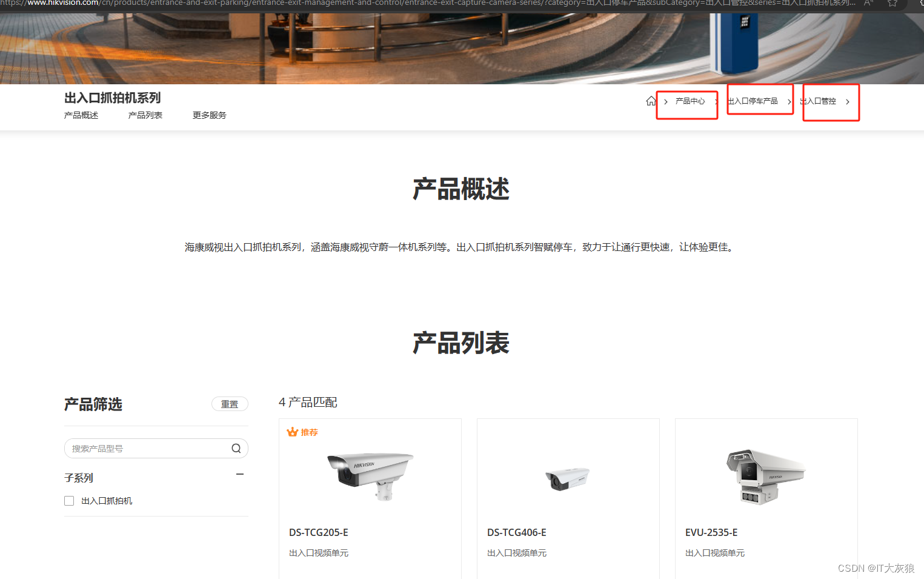The height and width of the screenshot is (579, 924).
Task: Click 出入口视频单元 under DS-TCG406-E
Action: click(517, 553)
